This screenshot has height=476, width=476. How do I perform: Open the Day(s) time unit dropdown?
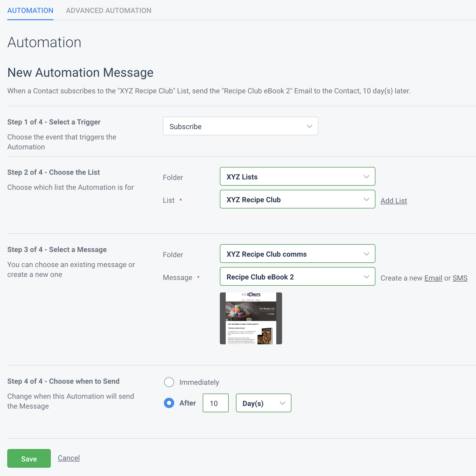pos(263,403)
